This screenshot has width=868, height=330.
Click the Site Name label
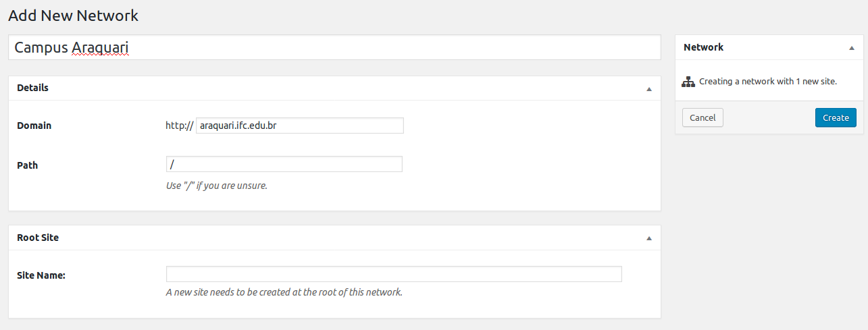tap(41, 275)
